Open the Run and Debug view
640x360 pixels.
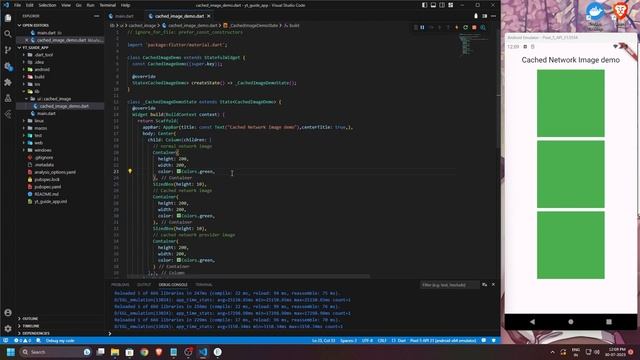[x=8, y=66]
